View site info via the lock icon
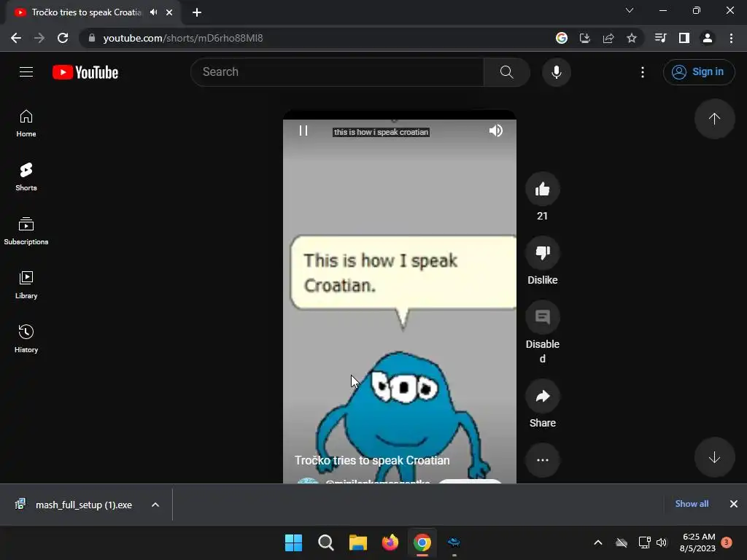Screen dimensions: 747x560 [x=91, y=38]
